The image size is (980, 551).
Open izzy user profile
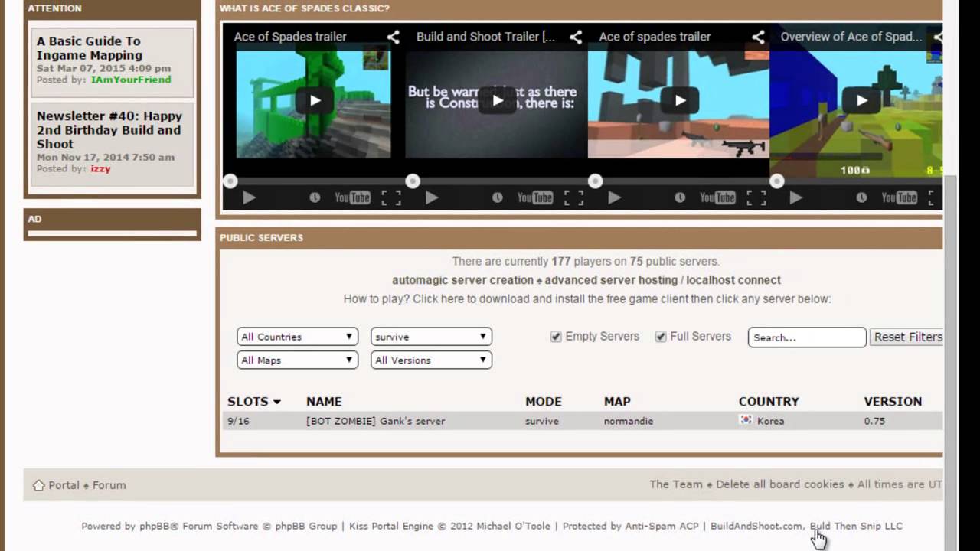pos(100,168)
